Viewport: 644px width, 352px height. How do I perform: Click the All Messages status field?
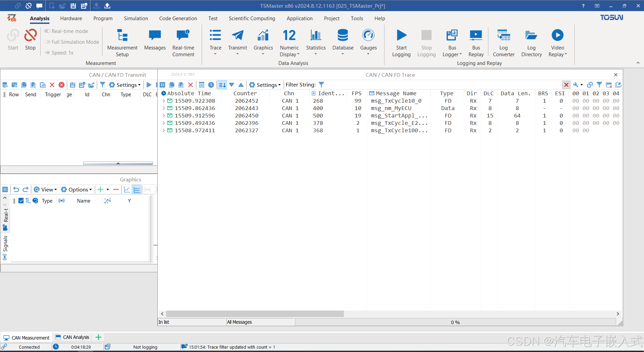[x=260, y=322]
